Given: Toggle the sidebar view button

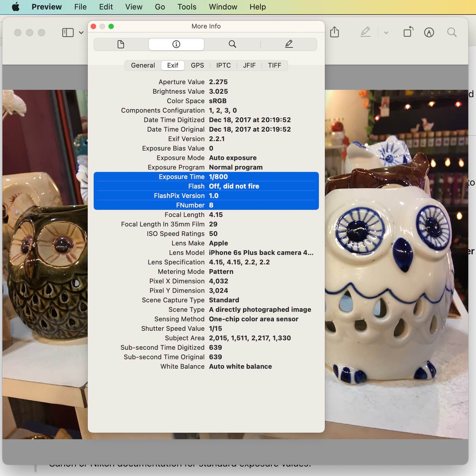Looking at the screenshot, I should pos(68,32).
